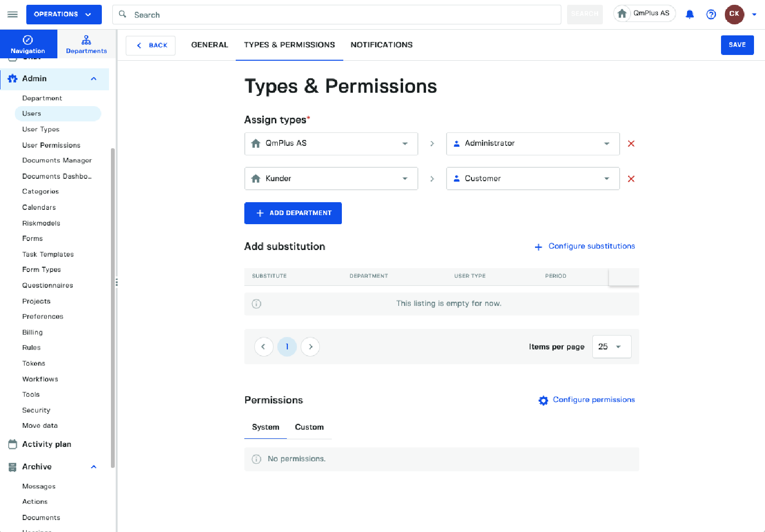Click the Add Department button
This screenshot has width=765, height=532.
click(293, 213)
